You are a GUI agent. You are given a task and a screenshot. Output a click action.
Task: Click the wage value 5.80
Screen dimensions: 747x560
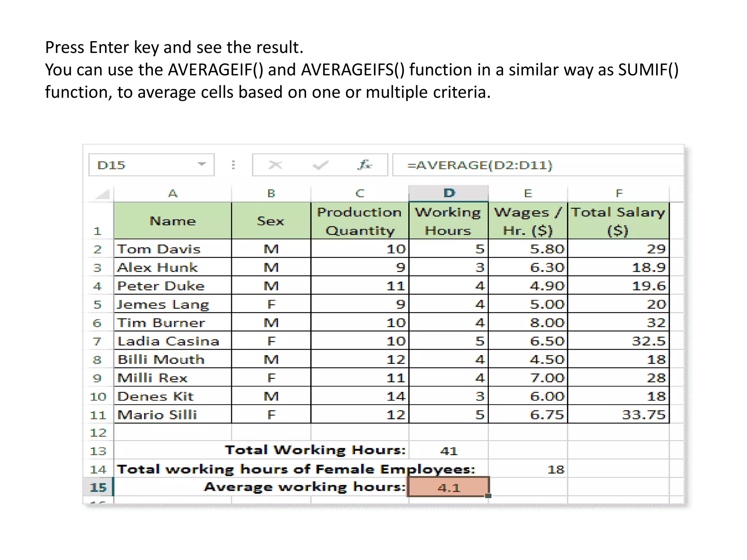click(x=528, y=249)
